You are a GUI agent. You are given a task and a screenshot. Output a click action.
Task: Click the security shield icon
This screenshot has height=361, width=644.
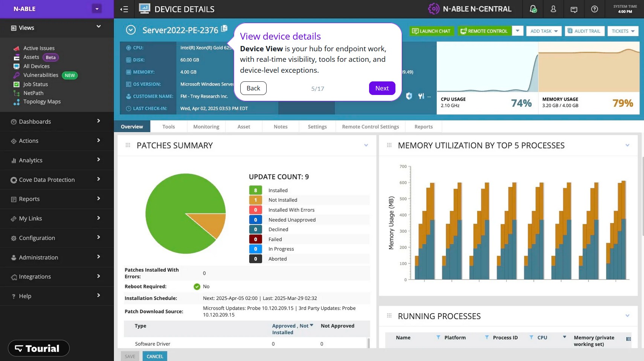point(409,96)
